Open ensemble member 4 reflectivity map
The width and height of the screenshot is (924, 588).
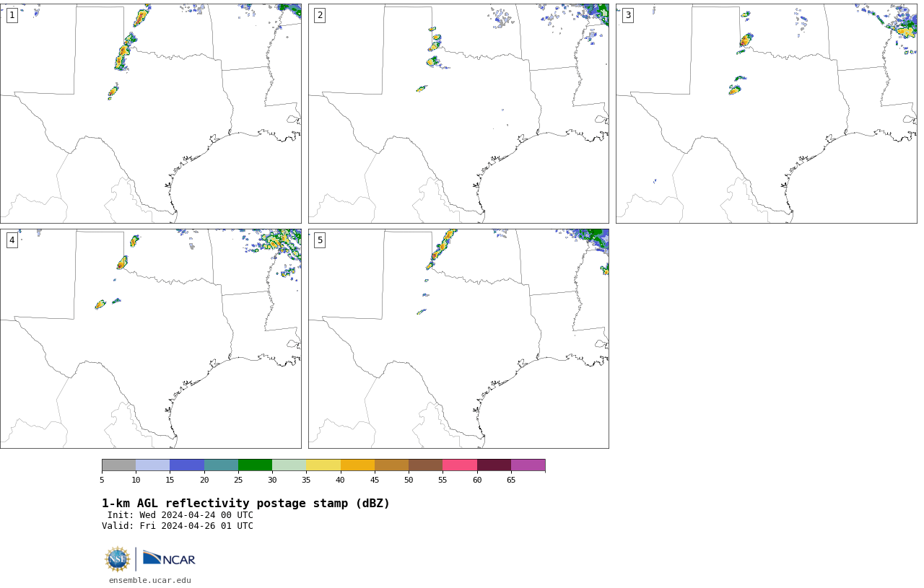[151, 338]
